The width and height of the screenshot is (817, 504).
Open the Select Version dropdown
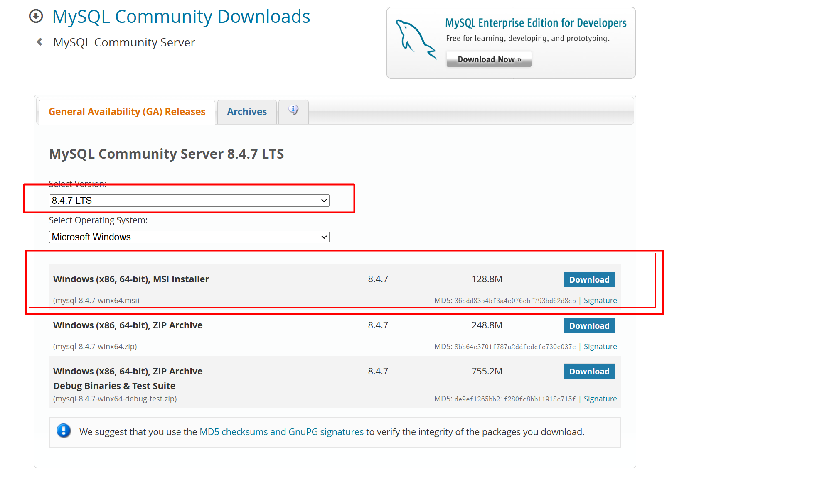189,201
